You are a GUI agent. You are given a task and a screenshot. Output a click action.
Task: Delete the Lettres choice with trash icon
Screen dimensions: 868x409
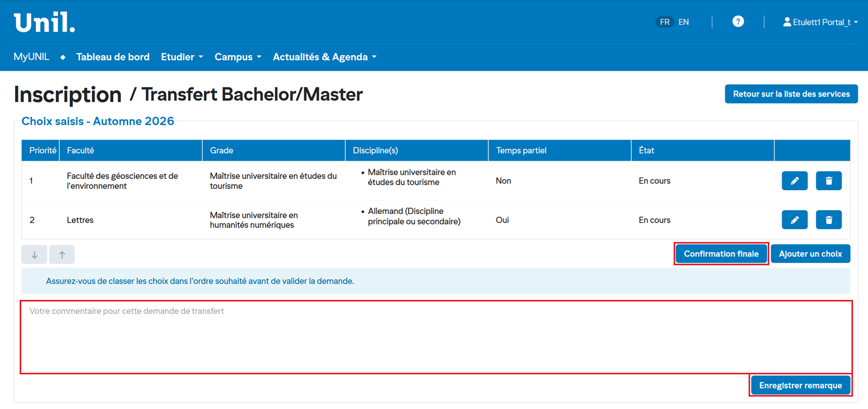coord(828,220)
